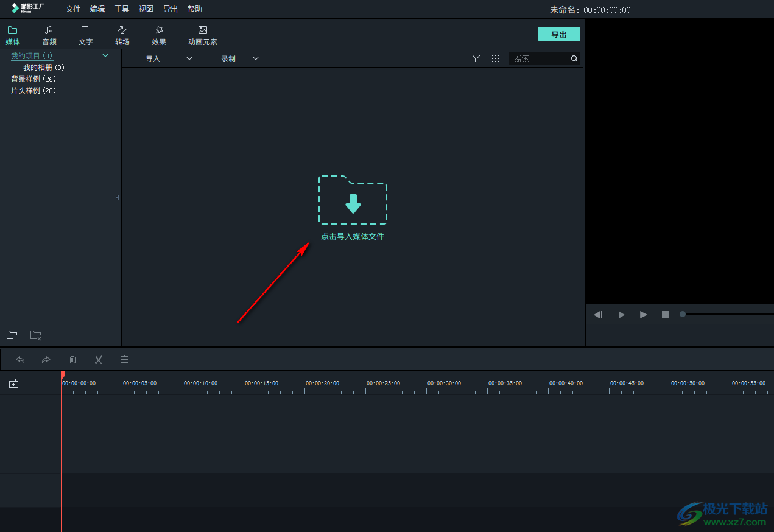The image size is (774, 532).
Task: Open the 视图 menu
Action: 146,9
